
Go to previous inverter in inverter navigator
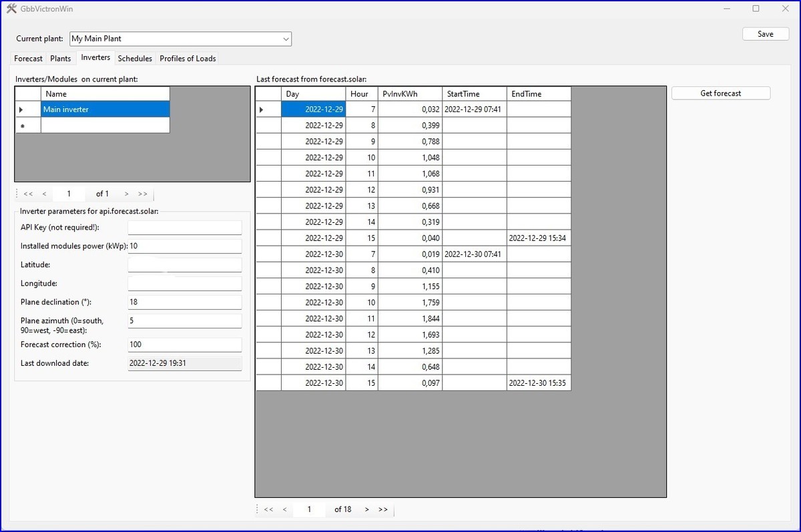click(x=44, y=194)
